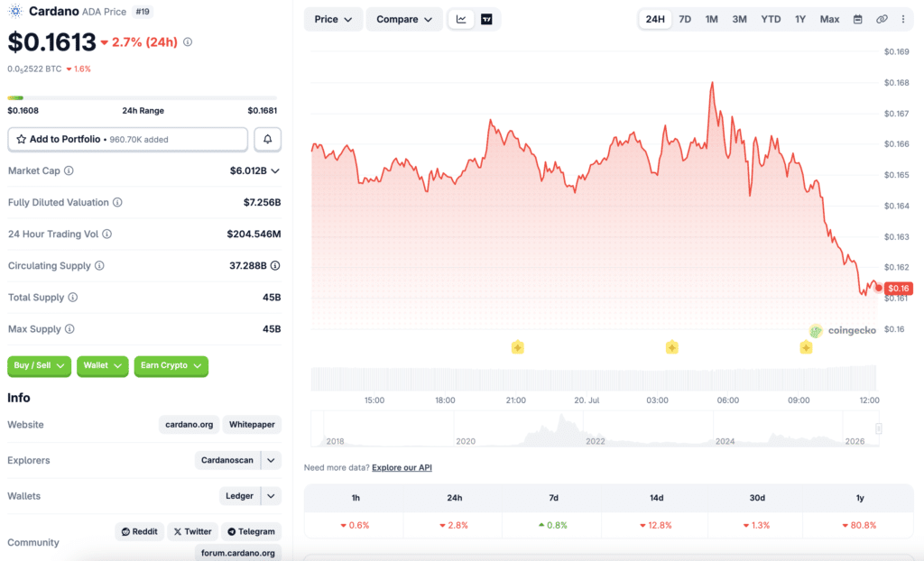Click the 14d value 12.8%

[656, 525]
